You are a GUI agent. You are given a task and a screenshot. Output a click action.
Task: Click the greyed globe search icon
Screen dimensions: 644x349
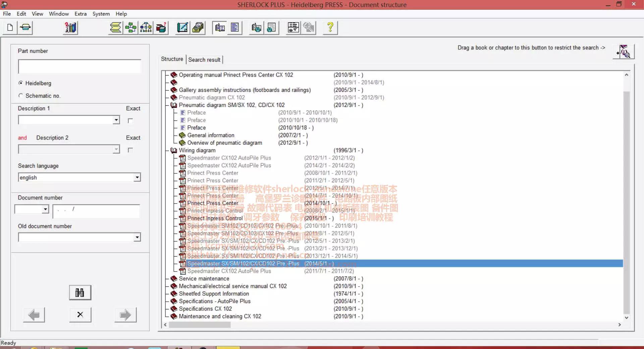pos(309,27)
